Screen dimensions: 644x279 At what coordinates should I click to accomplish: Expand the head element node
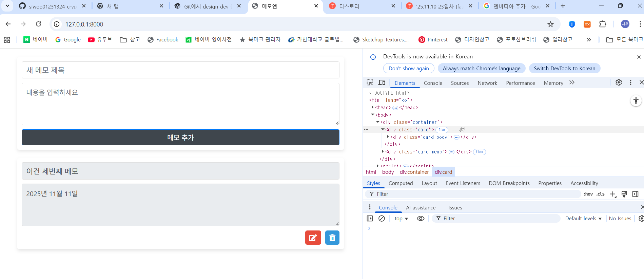(372, 107)
